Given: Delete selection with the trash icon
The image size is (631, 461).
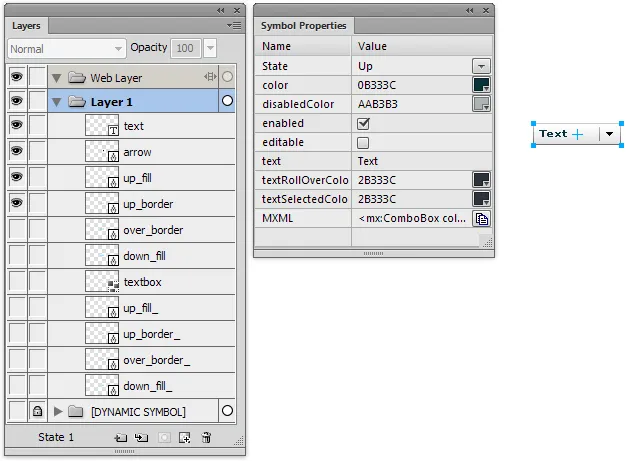Looking at the screenshot, I should tap(206, 437).
